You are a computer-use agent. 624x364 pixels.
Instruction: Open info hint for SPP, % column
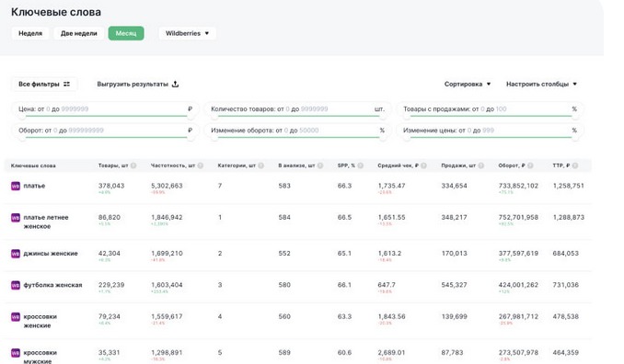click(360, 165)
